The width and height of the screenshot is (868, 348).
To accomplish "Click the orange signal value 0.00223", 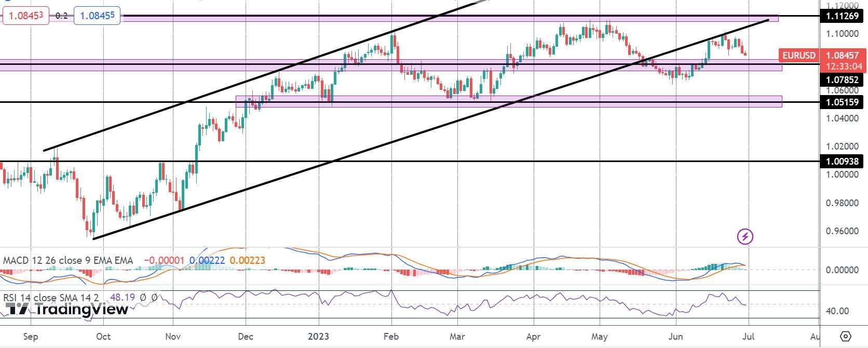I will coord(247,260).
